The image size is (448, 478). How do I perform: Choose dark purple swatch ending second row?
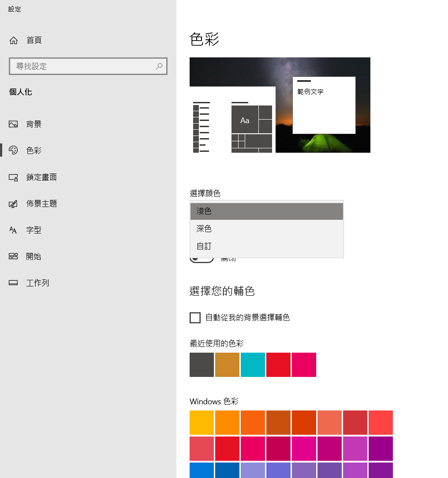(x=381, y=449)
